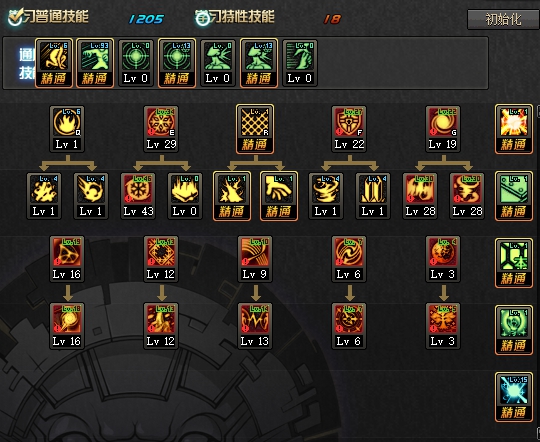Toggle the learn normal skills checkbox

tap(15, 18)
